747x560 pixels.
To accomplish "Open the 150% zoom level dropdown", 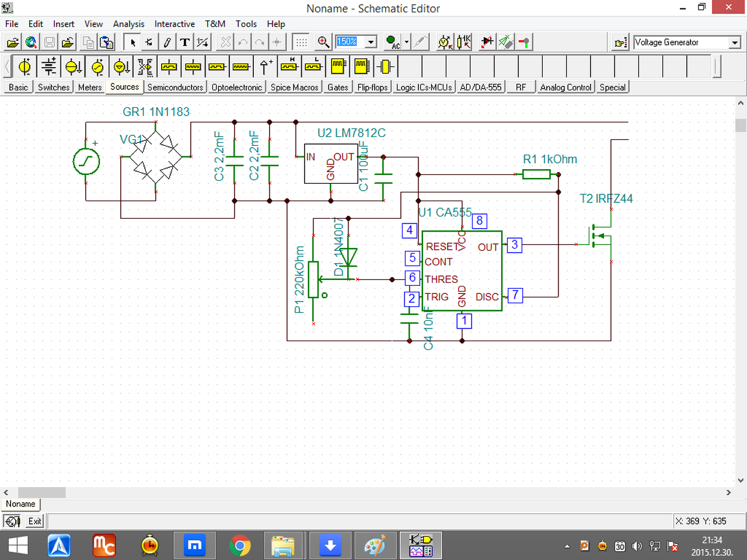I will (x=371, y=42).
